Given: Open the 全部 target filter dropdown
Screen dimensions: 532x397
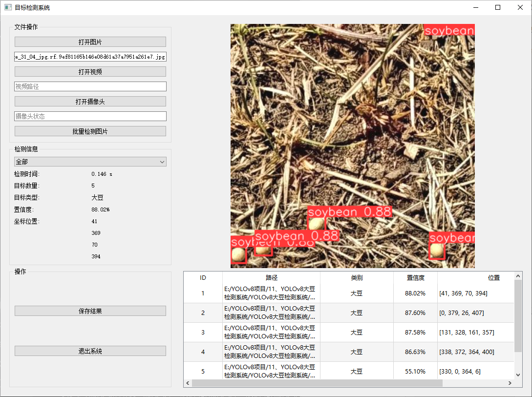Looking at the screenshot, I should coord(90,162).
